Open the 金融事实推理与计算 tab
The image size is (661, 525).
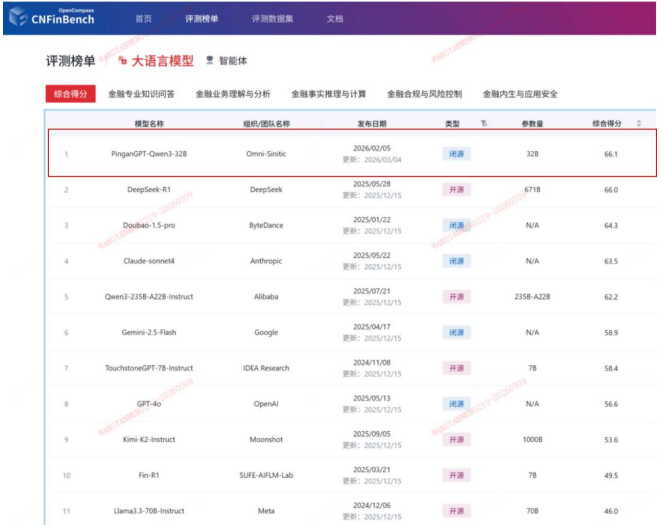click(329, 94)
